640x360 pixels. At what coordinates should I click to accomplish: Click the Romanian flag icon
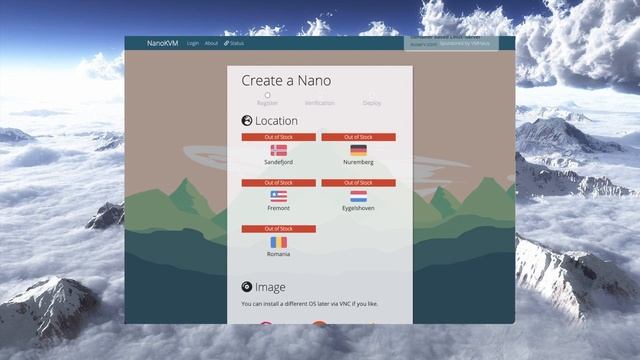pyautogui.click(x=278, y=242)
